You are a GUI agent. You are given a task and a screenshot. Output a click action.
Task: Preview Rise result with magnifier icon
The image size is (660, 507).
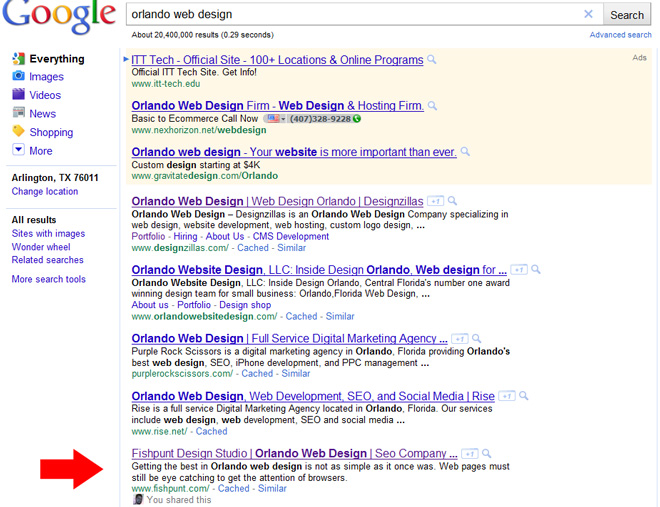pyautogui.click(x=524, y=396)
